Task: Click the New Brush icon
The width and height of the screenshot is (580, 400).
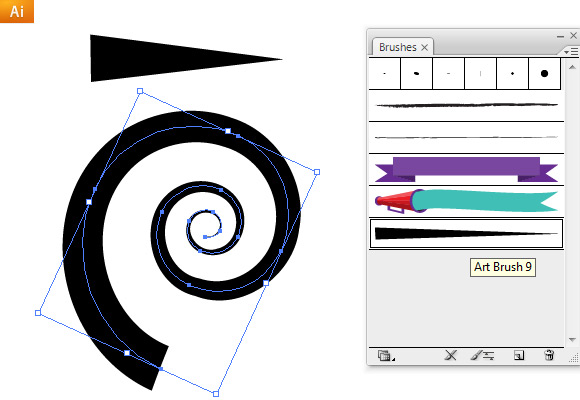Action: click(519, 356)
